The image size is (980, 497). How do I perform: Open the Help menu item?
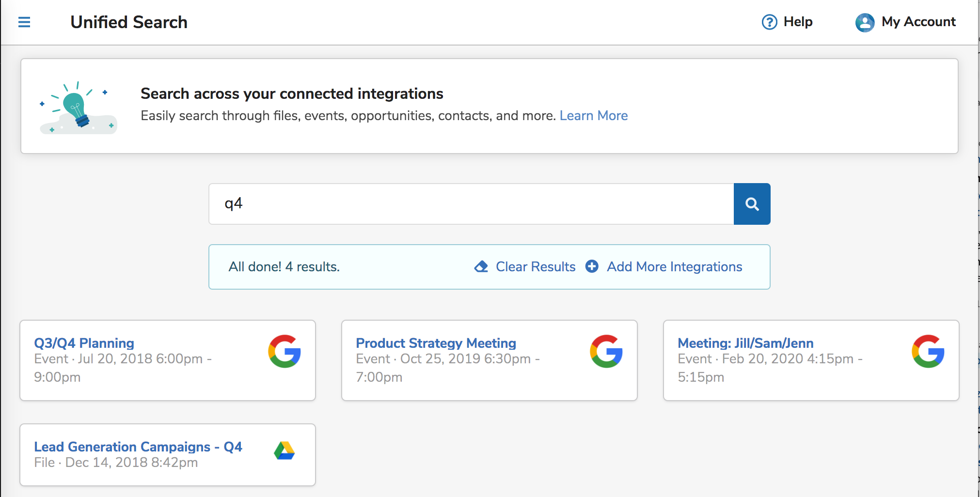[x=798, y=22]
